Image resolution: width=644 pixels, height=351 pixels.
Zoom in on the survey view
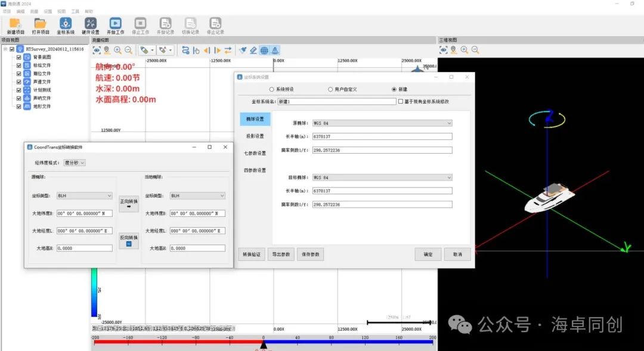(x=117, y=51)
